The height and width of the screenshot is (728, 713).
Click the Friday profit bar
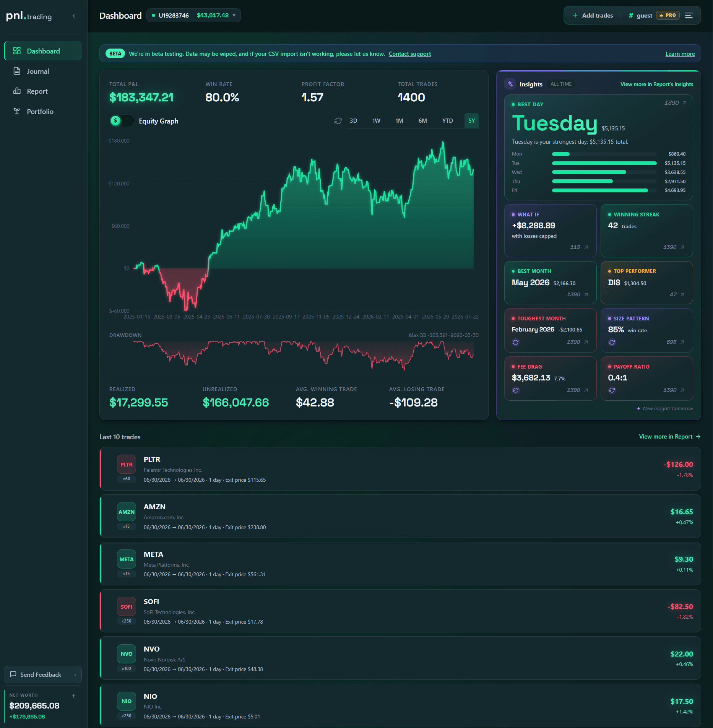pyautogui.click(x=600, y=190)
